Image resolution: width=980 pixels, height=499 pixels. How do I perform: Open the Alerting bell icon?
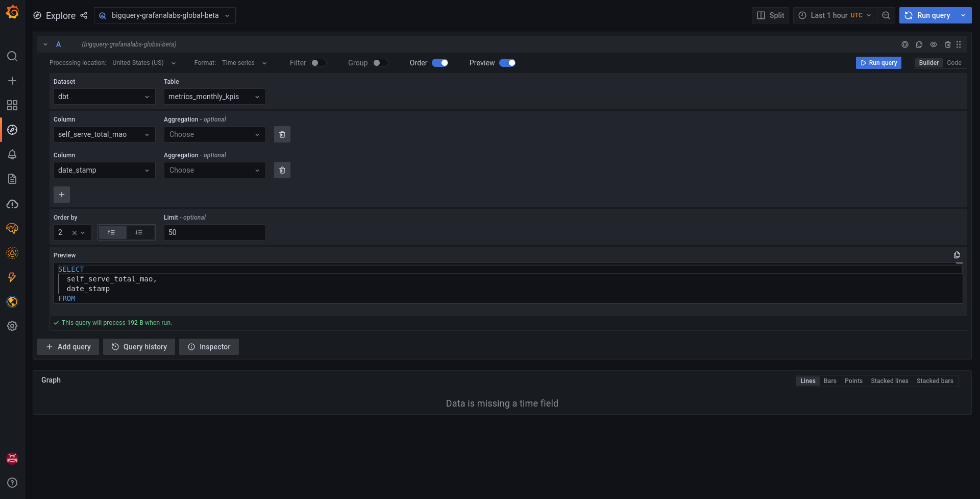click(12, 154)
